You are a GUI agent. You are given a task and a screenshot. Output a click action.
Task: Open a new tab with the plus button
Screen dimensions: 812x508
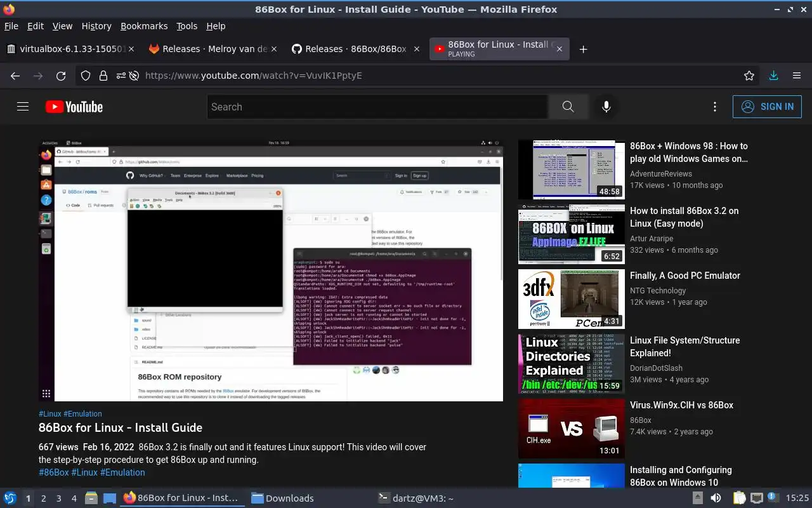click(x=583, y=49)
